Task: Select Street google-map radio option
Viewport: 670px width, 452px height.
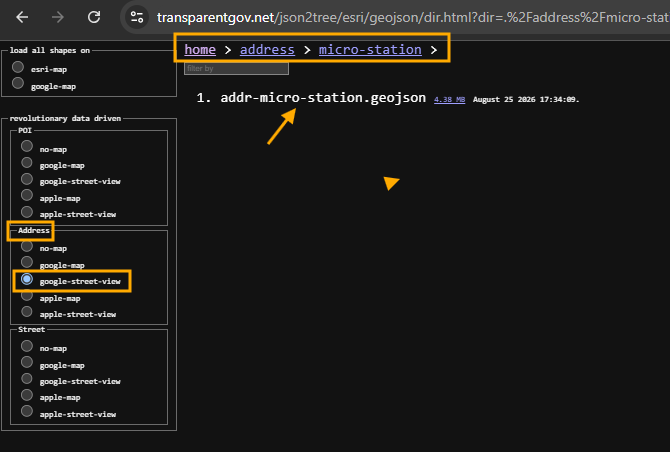Action: point(27,362)
